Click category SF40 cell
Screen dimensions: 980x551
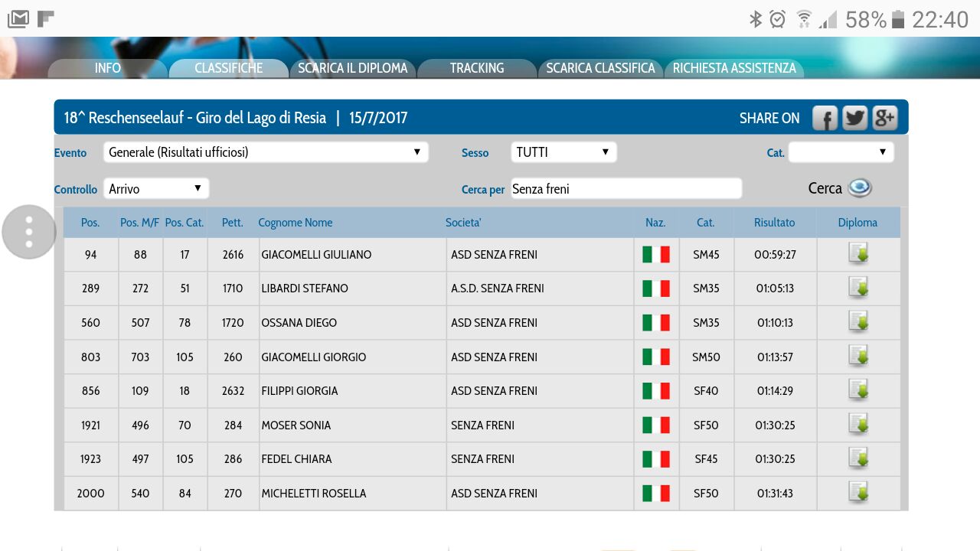point(706,391)
